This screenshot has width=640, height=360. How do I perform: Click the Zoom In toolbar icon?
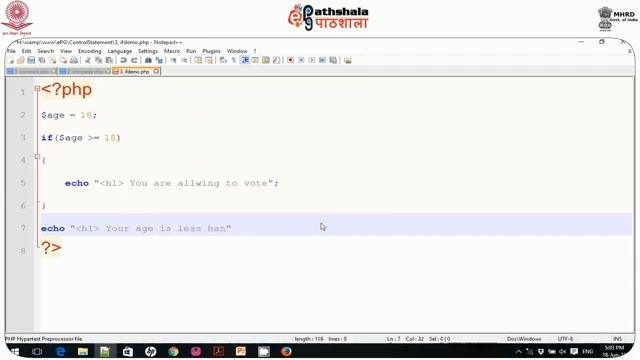coord(173,60)
